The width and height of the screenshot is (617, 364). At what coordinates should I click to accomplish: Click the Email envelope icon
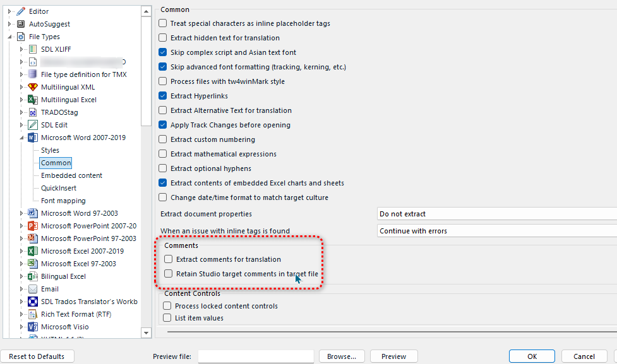[33, 289]
